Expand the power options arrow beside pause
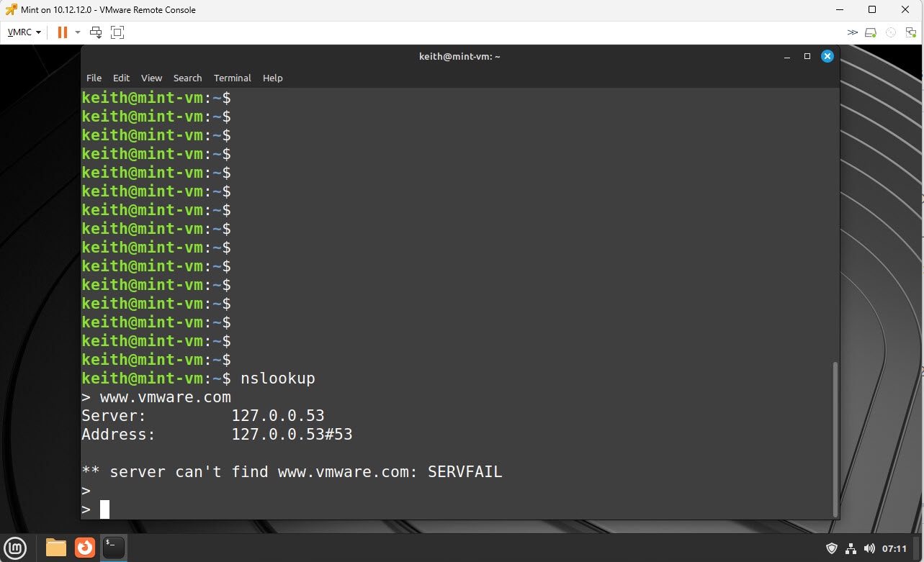The width and height of the screenshot is (924, 562). tap(78, 32)
